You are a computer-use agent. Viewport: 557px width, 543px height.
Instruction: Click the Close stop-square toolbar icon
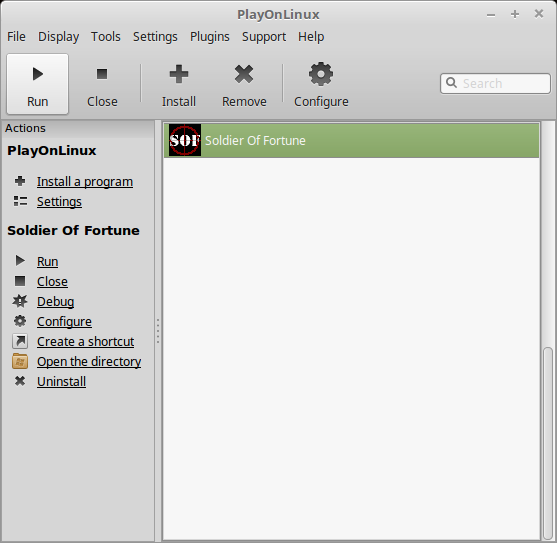point(102,74)
